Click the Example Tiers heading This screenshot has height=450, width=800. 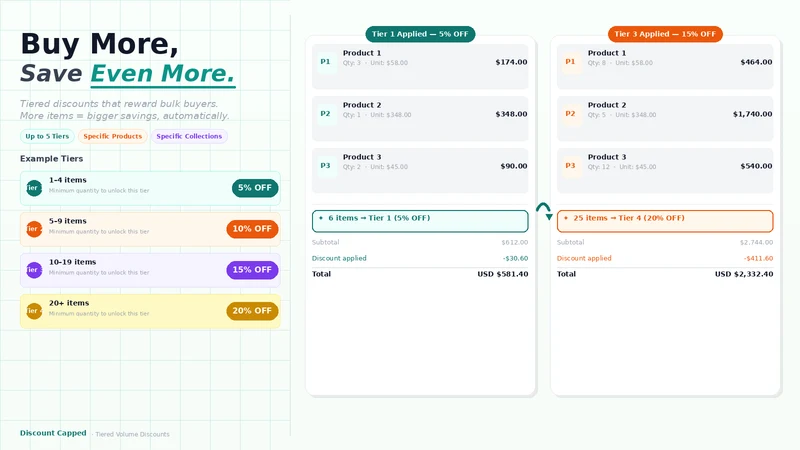pos(52,159)
